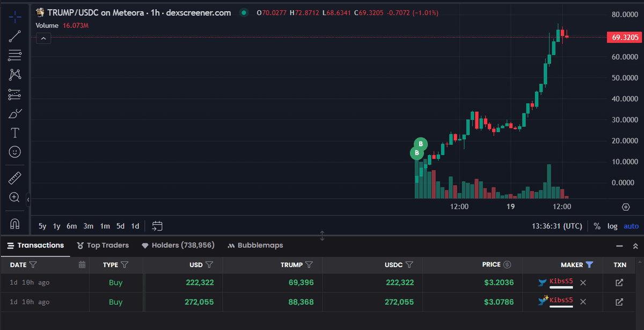The width and height of the screenshot is (644, 330).
Task: Open the Fibonacci retracement tools
Action: pos(15,55)
